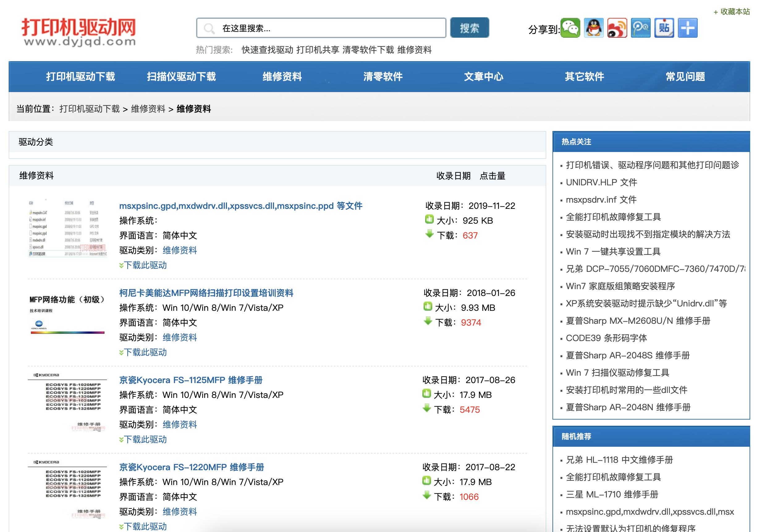The height and width of the screenshot is (532, 757).
Task: Go to middle 维修资料 breadcrumb
Action: coord(148,109)
